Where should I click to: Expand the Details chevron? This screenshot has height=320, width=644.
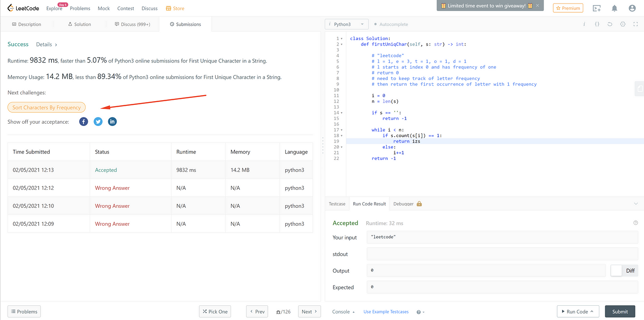click(x=56, y=45)
